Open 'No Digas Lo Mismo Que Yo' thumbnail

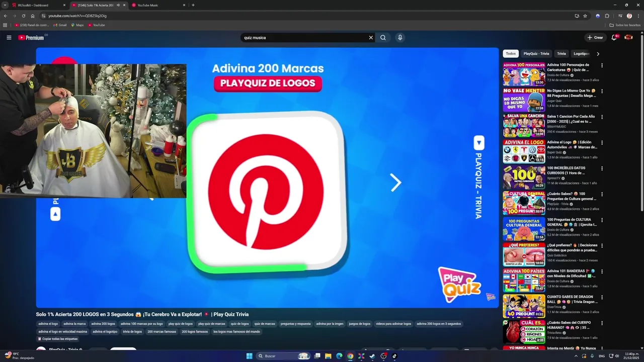pyautogui.click(x=524, y=100)
